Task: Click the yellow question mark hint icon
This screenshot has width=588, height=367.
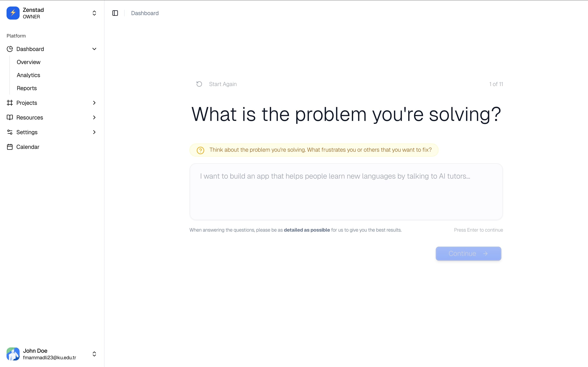Action: tap(200, 150)
